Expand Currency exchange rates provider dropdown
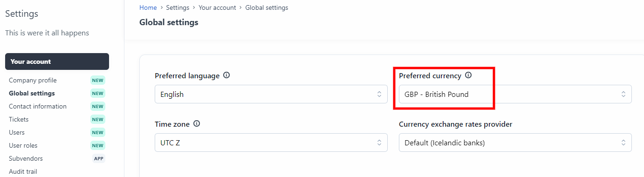The image size is (644, 177). pos(515,143)
